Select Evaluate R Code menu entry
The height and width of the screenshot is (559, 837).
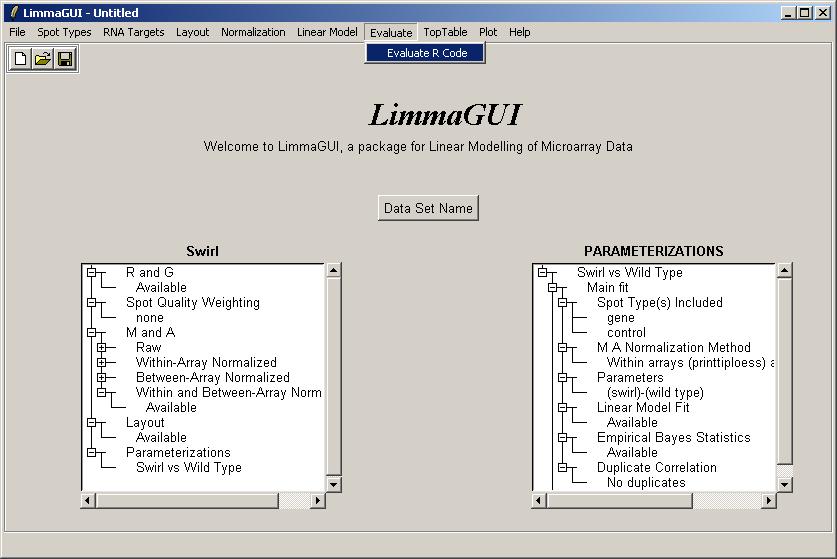[x=426, y=53]
